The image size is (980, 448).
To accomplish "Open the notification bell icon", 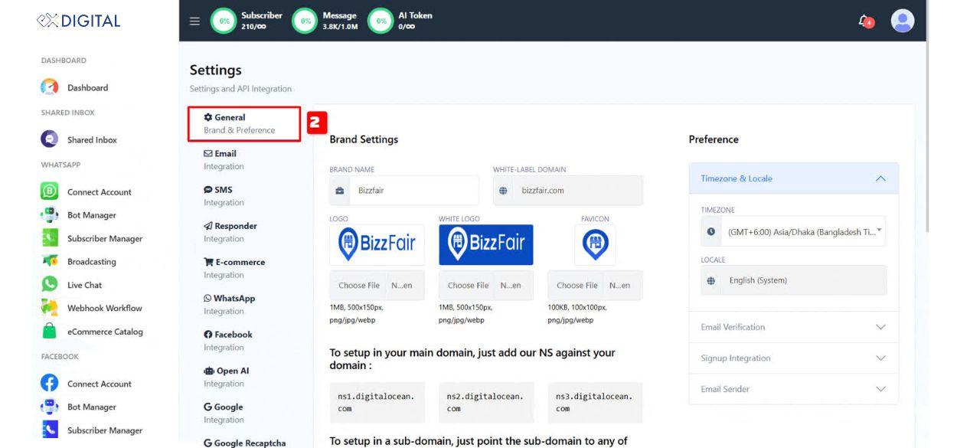I will coord(865,21).
